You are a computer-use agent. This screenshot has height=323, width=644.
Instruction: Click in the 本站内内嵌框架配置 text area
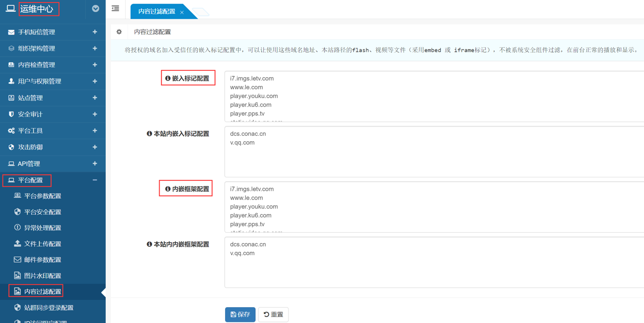pyautogui.click(x=434, y=268)
